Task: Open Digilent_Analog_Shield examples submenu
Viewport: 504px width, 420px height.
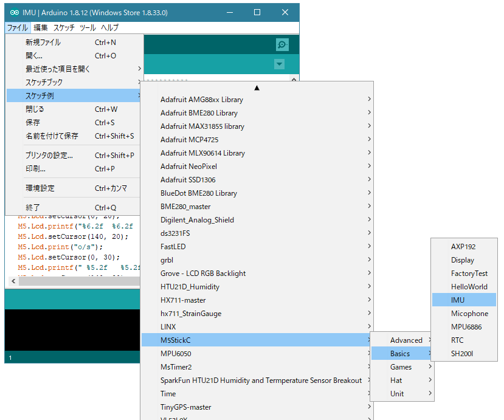Action: pyautogui.click(x=257, y=220)
